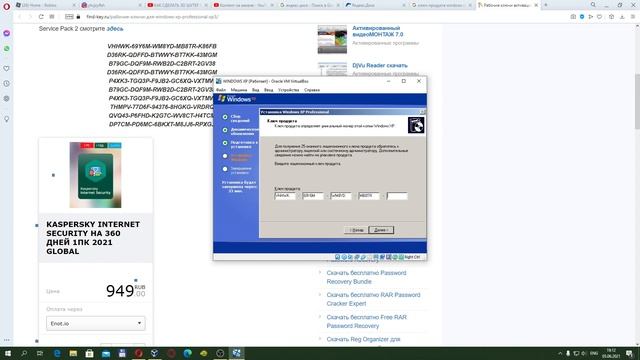Screen dimensions: 640x360
Task: Open 'DjVu Reader скачать' link
Action: pos(380,65)
